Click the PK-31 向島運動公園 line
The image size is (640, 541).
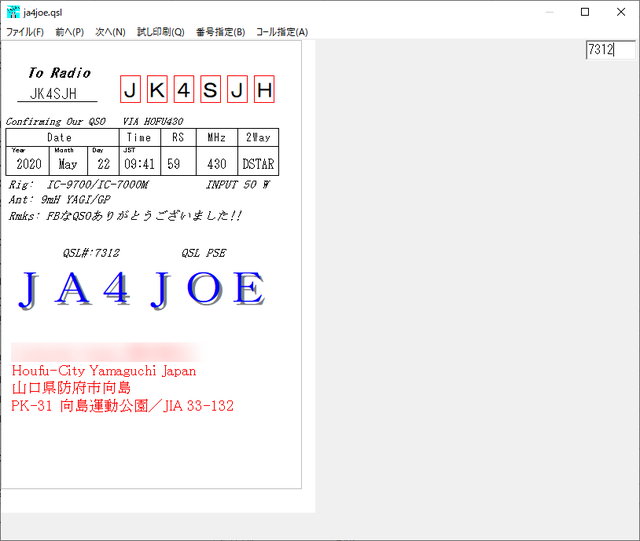point(122,406)
